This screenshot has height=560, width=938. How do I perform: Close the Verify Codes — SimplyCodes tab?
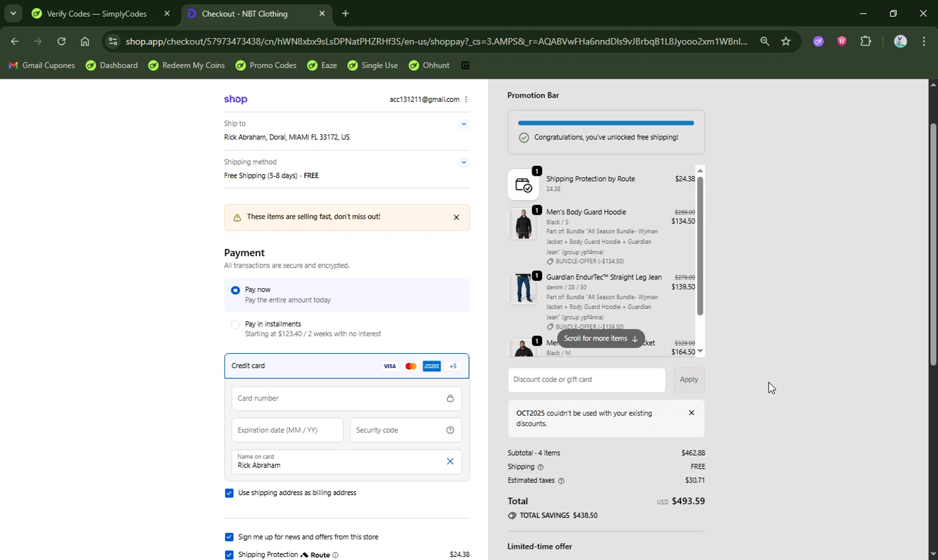click(166, 13)
